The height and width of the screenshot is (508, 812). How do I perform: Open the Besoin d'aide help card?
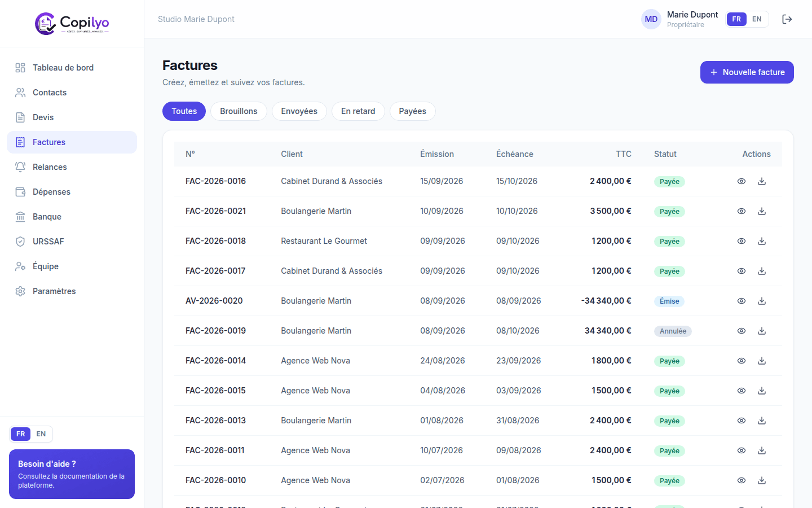coord(72,474)
